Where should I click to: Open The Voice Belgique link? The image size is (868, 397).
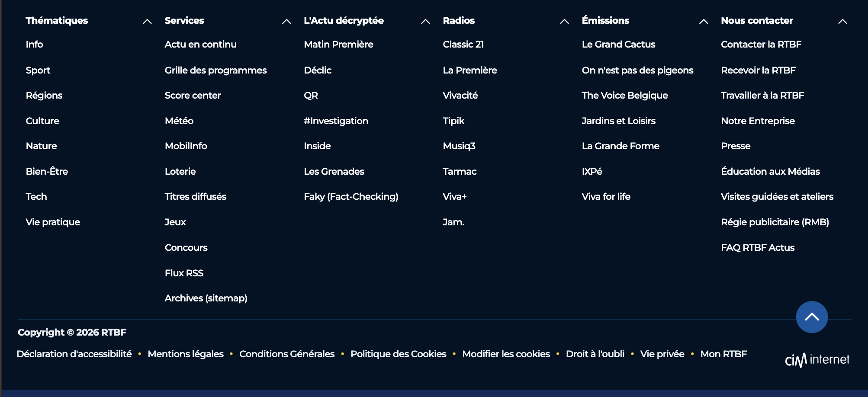tap(625, 95)
